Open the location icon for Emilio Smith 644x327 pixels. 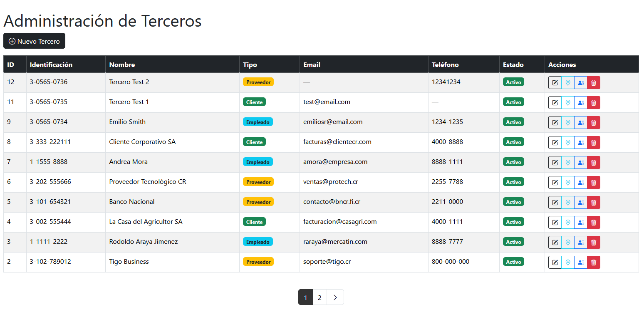[x=568, y=123]
